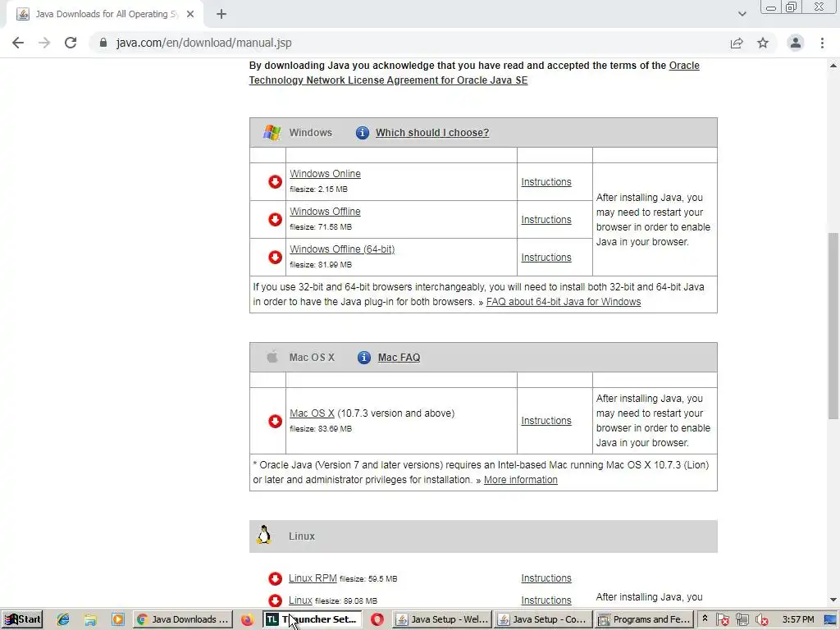
Task: Click the Firefox icon in the taskbar
Action: pos(247,619)
